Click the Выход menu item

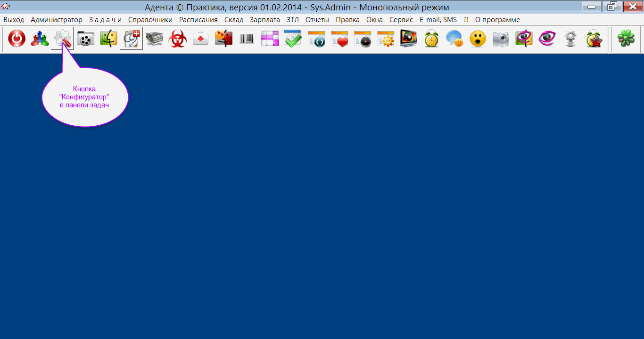pyautogui.click(x=14, y=20)
